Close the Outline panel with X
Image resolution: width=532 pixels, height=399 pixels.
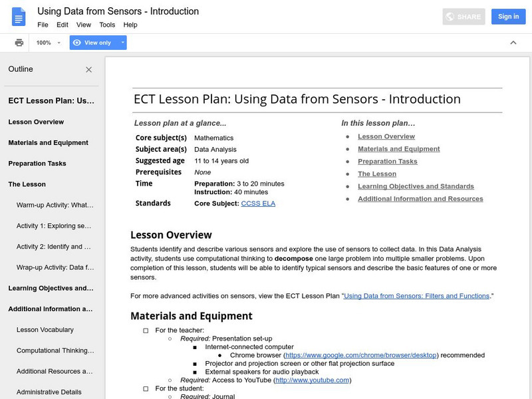[89, 69]
